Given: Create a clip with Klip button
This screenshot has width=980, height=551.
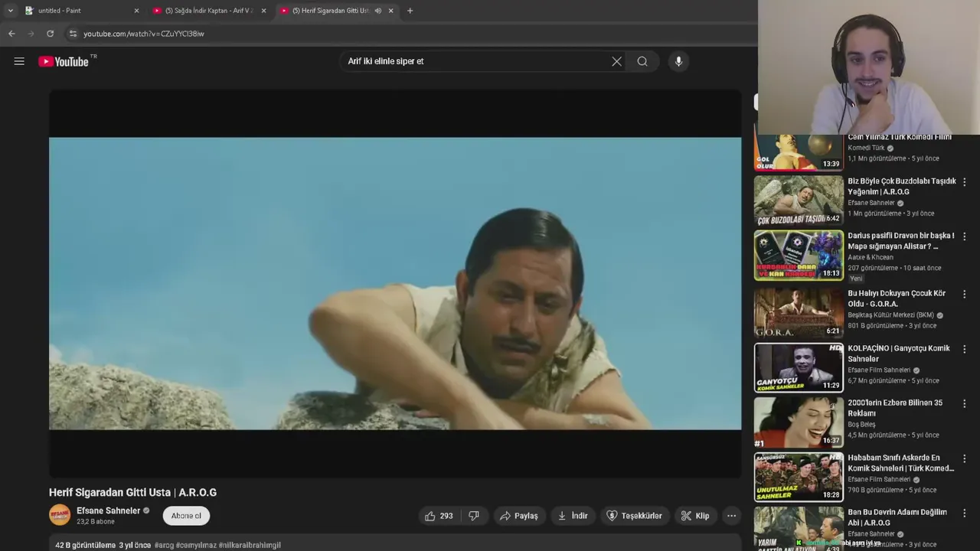Looking at the screenshot, I should click(x=695, y=516).
